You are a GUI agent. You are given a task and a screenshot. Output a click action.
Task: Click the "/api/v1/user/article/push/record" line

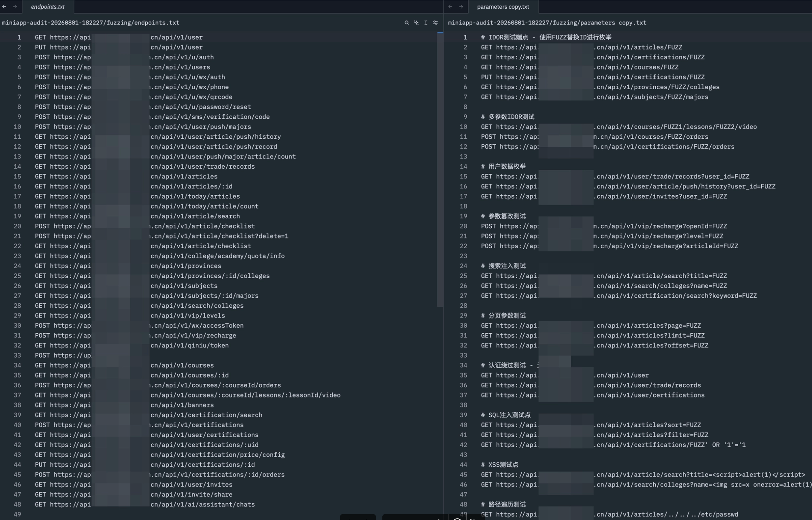156,146
